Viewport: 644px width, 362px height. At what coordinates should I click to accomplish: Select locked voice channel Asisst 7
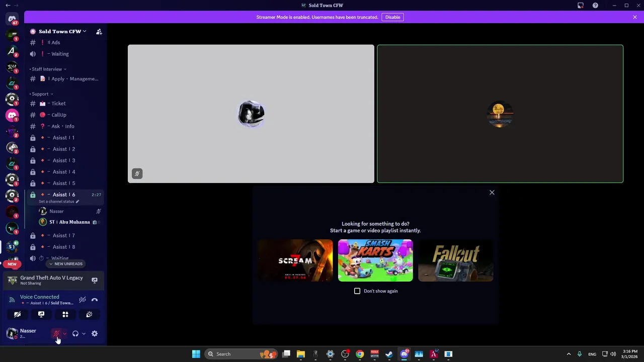[x=65, y=235]
